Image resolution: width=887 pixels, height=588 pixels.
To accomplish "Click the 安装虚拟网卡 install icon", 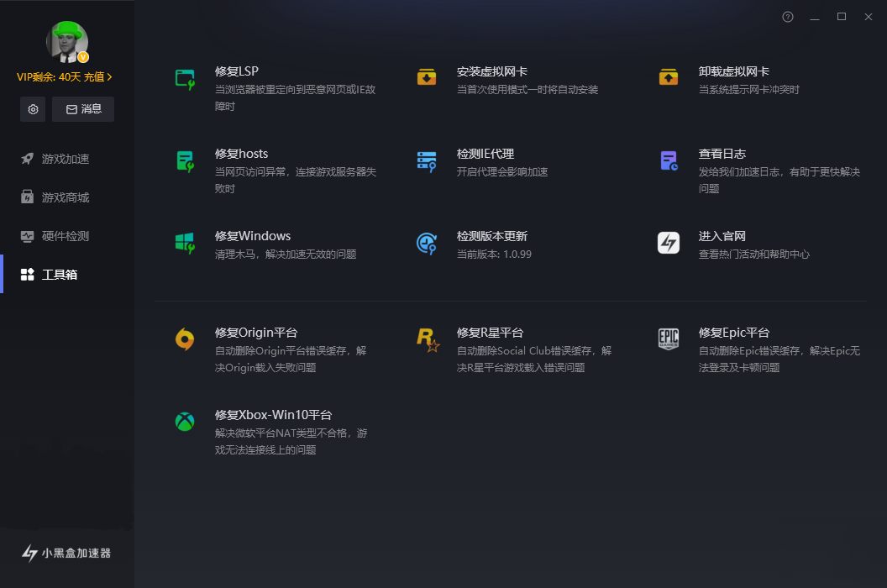I will tap(427, 77).
